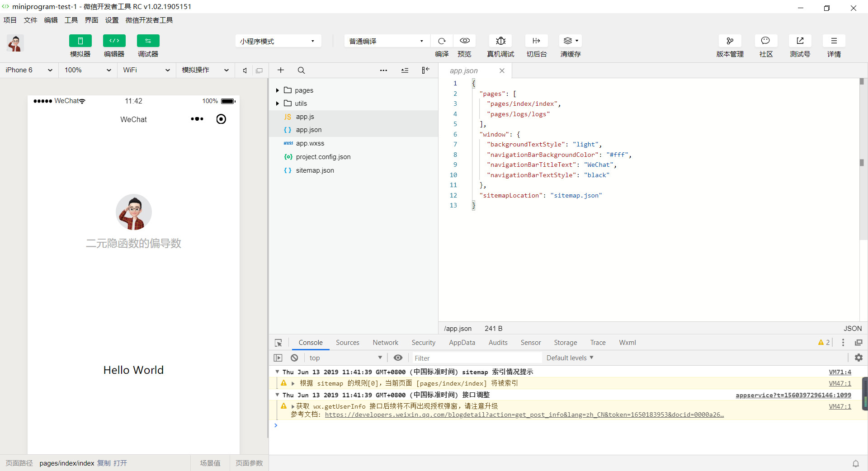Expand the pages folder
This screenshot has height=471, width=868.
point(277,90)
